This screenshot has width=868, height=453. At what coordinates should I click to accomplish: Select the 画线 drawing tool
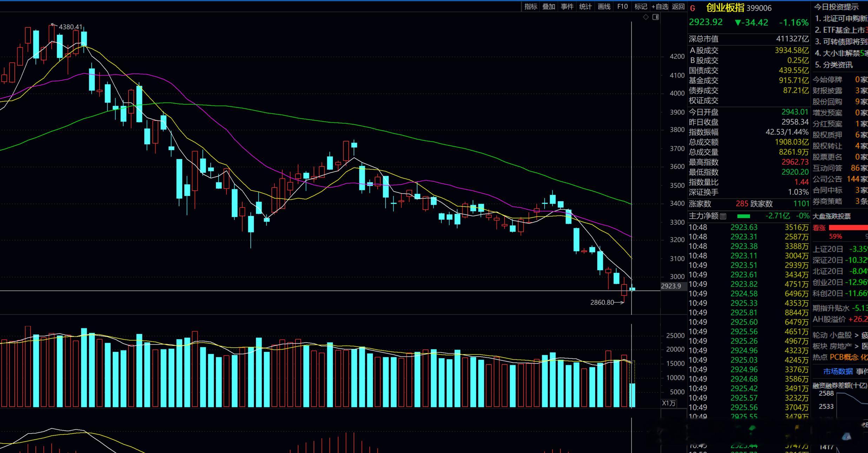[x=604, y=7]
